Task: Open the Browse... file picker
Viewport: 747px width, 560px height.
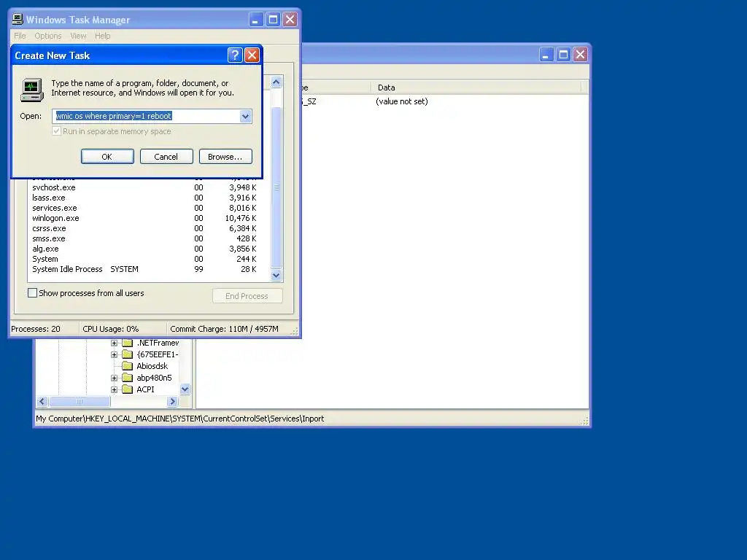Action: coord(225,157)
